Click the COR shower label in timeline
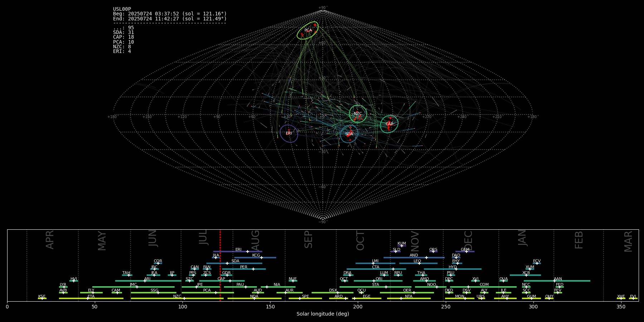This screenshot has height=322, width=644. point(158,261)
